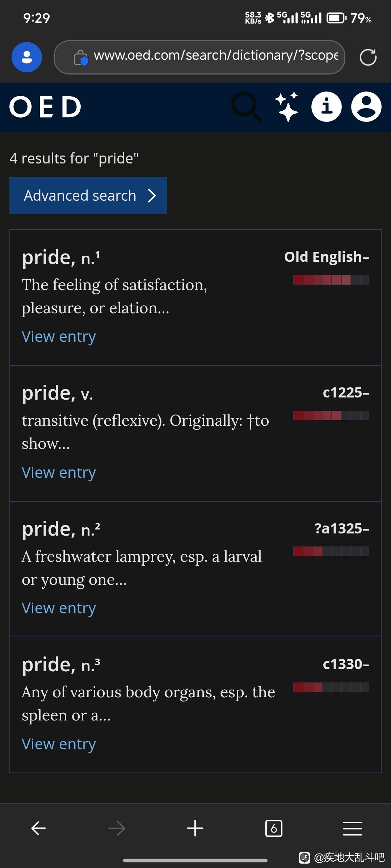The height and width of the screenshot is (868, 391).
Task: Tap the site security lock icon
Action: (x=81, y=58)
